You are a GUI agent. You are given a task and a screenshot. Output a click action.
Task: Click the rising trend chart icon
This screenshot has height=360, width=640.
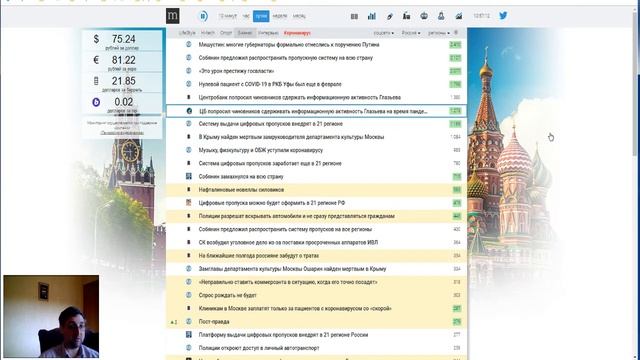(x=459, y=16)
